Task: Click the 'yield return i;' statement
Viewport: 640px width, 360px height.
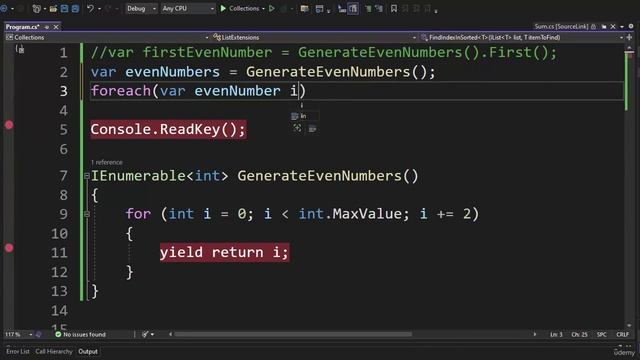Action: (x=224, y=252)
